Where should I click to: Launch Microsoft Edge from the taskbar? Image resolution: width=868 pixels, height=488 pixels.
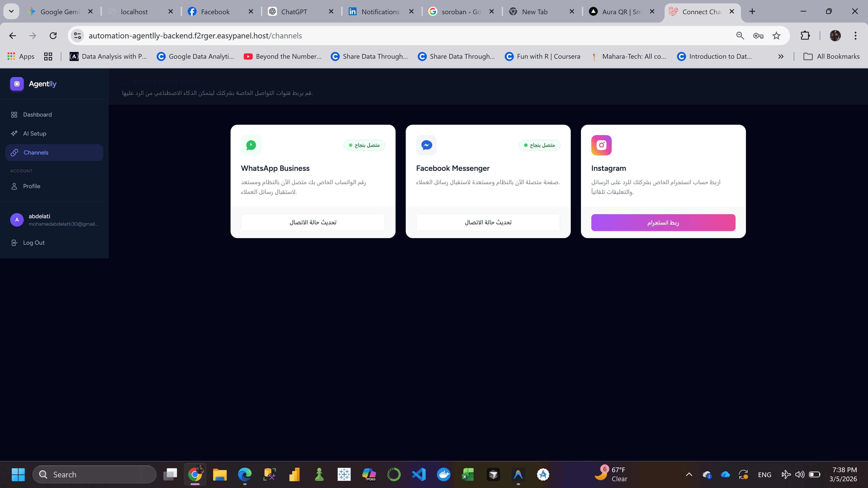(245, 475)
